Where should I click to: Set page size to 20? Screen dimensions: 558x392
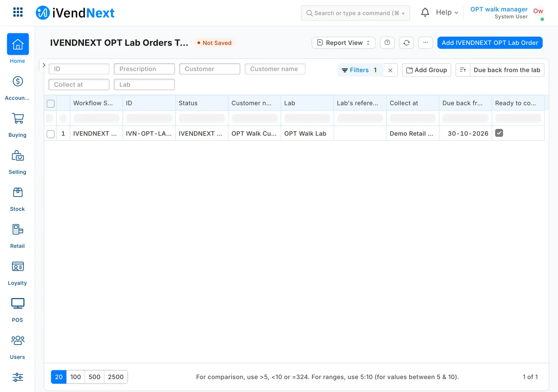click(59, 377)
